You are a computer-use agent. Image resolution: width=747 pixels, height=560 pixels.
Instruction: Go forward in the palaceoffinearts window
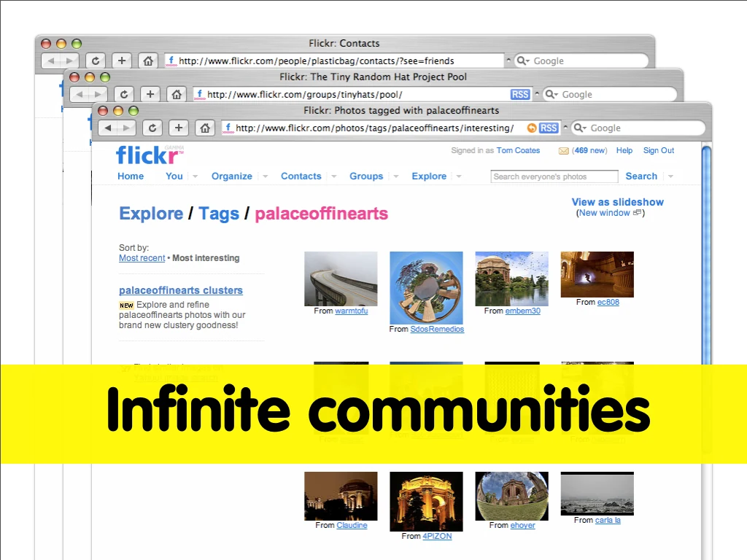click(126, 128)
